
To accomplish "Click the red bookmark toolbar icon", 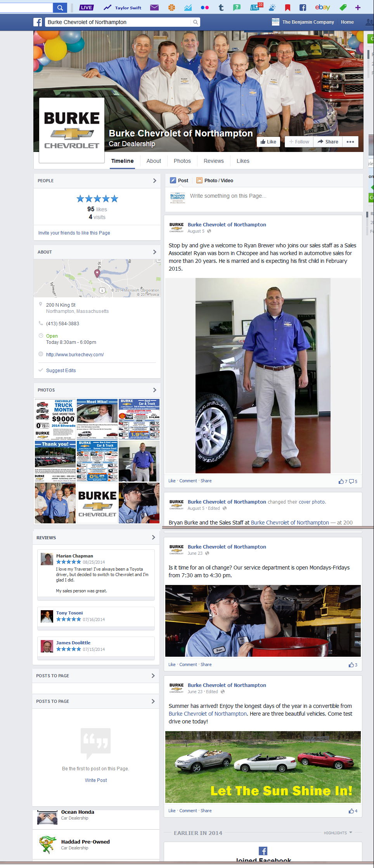I will (x=287, y=7).
